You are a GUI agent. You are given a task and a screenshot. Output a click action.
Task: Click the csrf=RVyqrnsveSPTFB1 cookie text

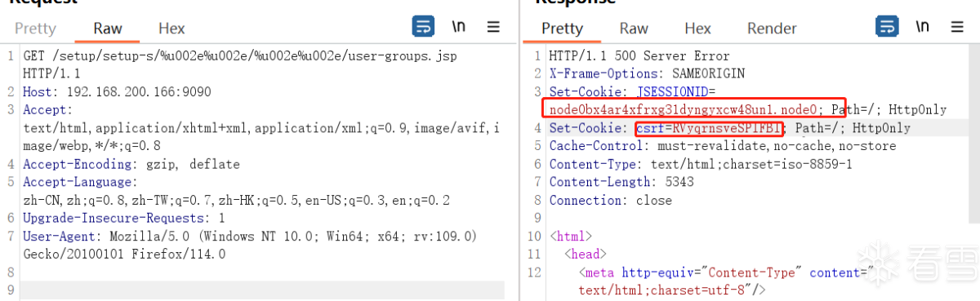(709, 128)
